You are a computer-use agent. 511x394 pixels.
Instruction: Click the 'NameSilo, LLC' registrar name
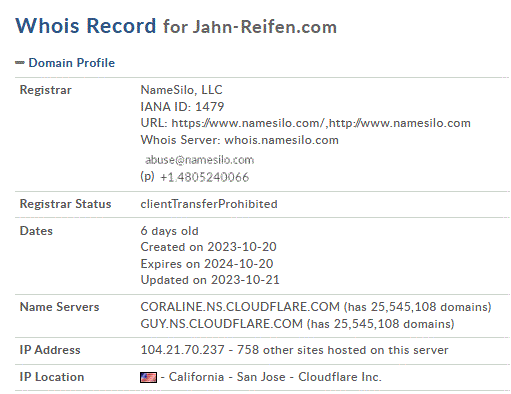point(181,90)
